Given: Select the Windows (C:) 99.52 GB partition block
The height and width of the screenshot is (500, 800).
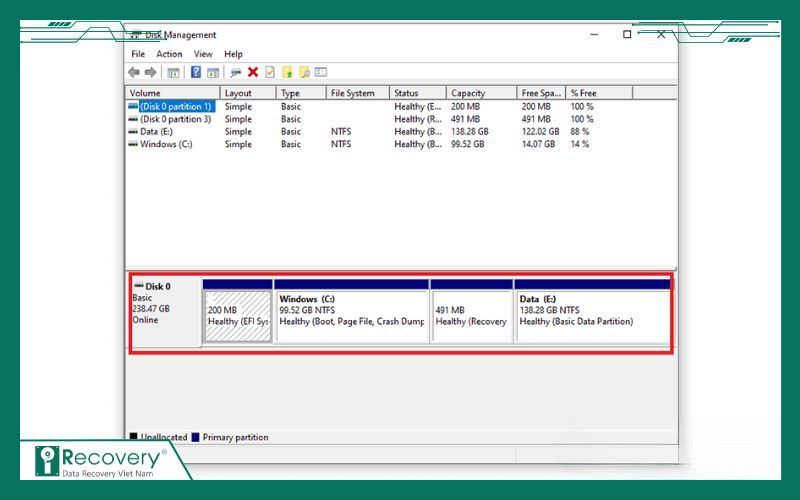Looking at the screenshot, I should (351, 316).
